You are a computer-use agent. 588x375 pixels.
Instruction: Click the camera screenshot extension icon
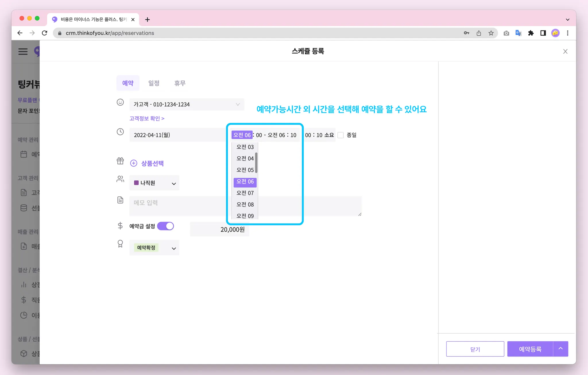coord(506,33)
